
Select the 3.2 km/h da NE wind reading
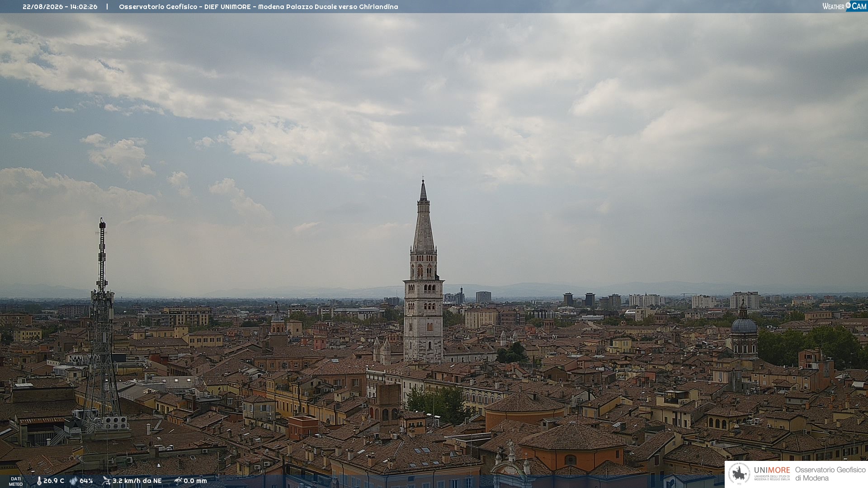pos(137,481)
